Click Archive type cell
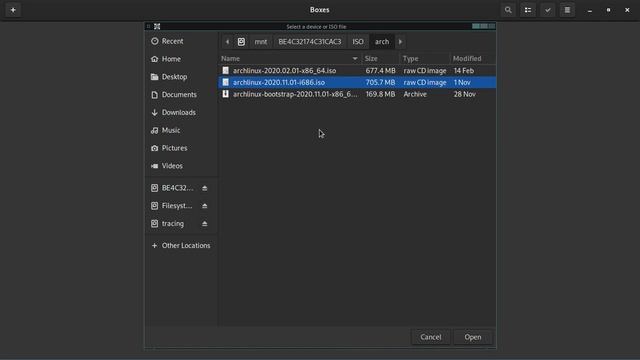The height and width of the screenshot is (360, 640). click(415, 94)
